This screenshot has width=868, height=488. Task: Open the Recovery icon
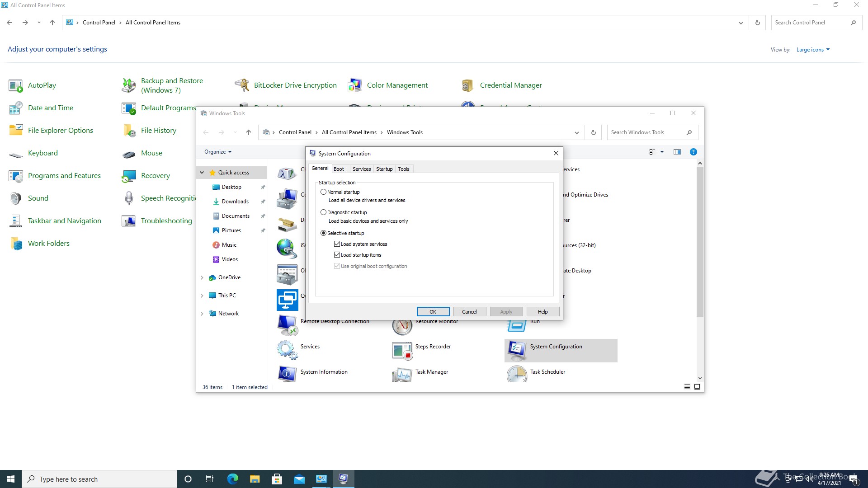point(129,176)
